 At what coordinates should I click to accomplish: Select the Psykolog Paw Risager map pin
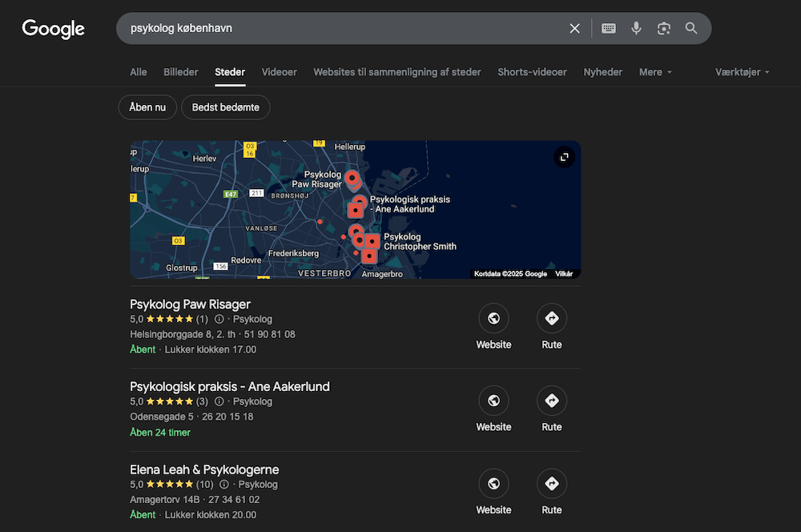(352, 179)
